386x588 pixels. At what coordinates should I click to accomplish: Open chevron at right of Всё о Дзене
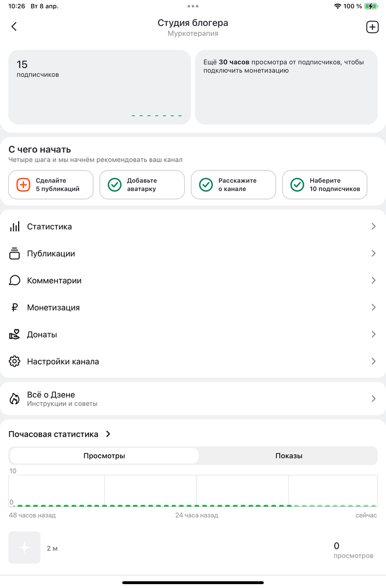click(373, 399)
